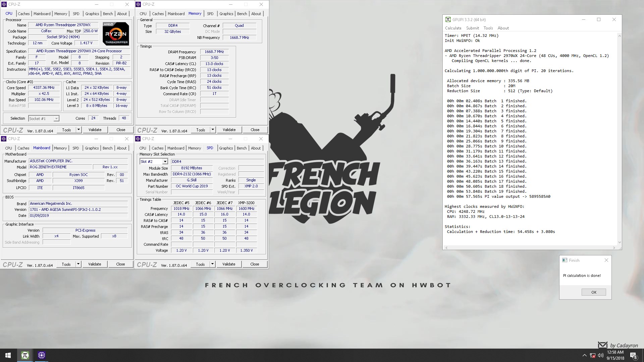Viewport: 644px width, 362px height.
Task: Click the top-left CPU-Z window title icon
Action: coord(4,4)
